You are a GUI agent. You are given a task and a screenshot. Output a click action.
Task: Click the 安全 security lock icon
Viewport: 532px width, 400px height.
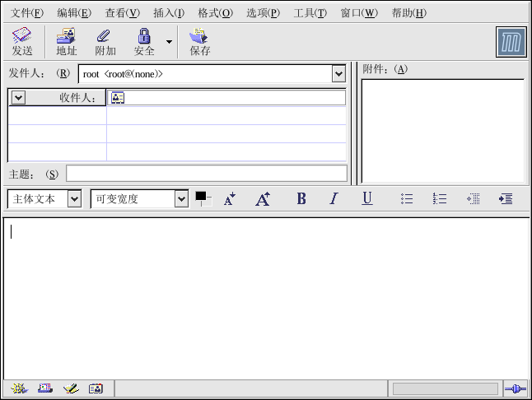144,42
